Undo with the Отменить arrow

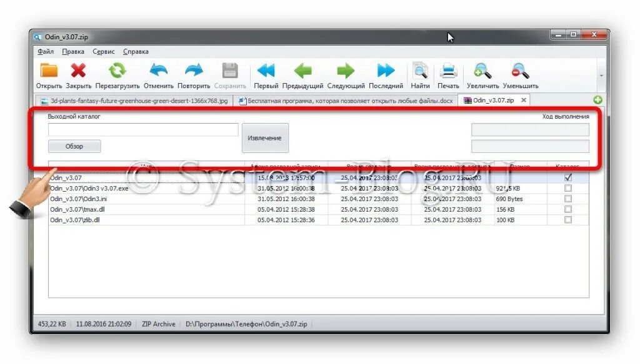pos(158,71)
